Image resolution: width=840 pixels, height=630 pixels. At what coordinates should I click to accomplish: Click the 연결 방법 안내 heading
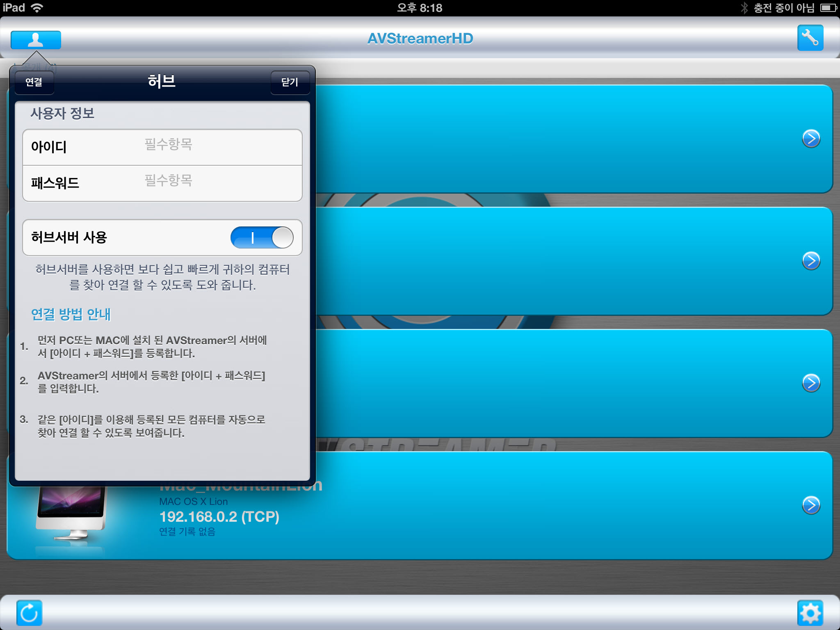click(x=71, y=314)
